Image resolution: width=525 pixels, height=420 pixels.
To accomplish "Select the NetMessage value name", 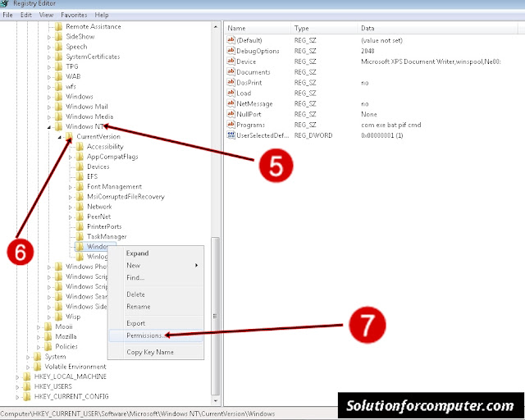I will (x=254, y=104).
